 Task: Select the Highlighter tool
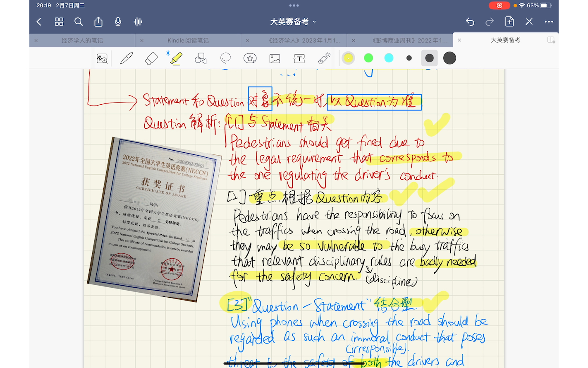(176, 58)
